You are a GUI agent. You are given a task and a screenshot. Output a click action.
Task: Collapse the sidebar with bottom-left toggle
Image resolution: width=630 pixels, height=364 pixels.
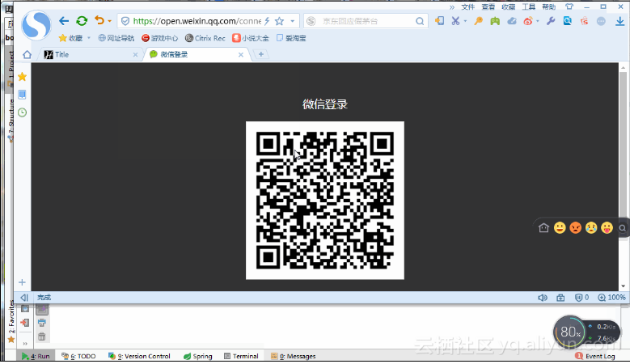(x=24, y=298)
